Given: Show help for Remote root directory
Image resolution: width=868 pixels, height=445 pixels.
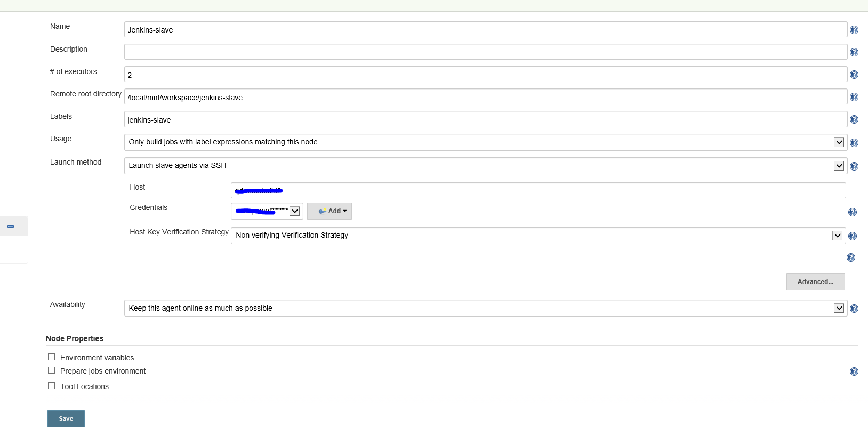Looking at the screenshot, I should (854, 97).
